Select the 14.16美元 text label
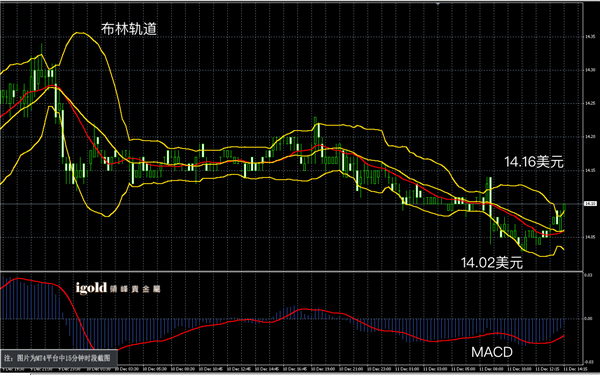Screen dimensions: 600x375 tap(534, 162)
